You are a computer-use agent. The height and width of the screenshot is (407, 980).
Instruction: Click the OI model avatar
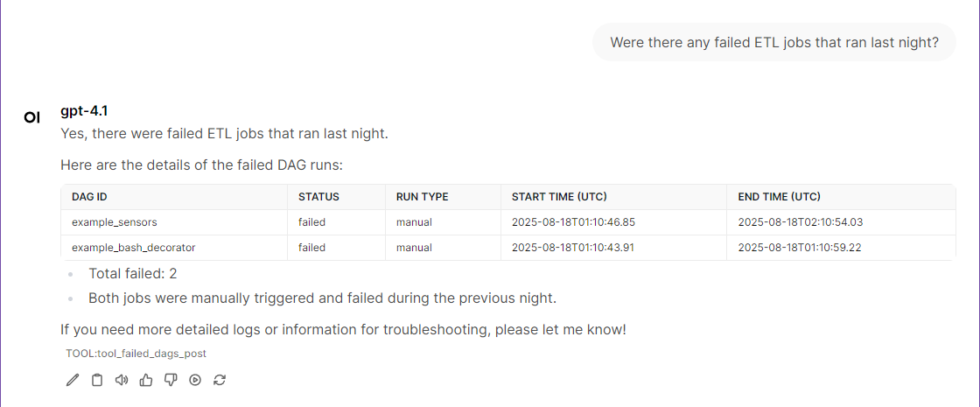(31, 117)
